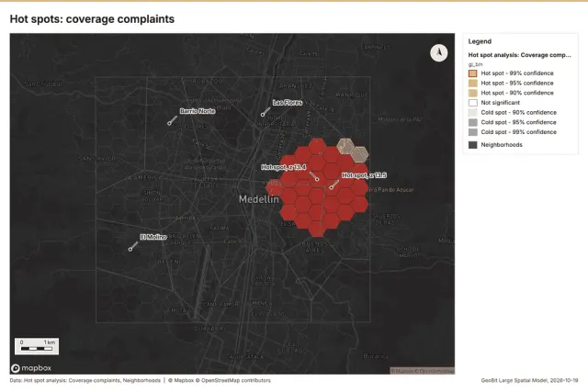Click the El Molino marker pin
588x392 pixels.
click(x=130, y=249)
